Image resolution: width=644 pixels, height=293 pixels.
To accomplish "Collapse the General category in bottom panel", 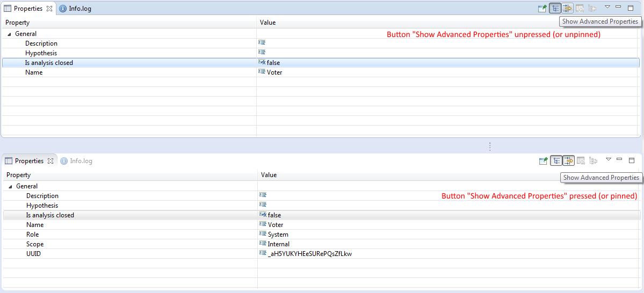I will pyautogui.click(x=10, y=186).
